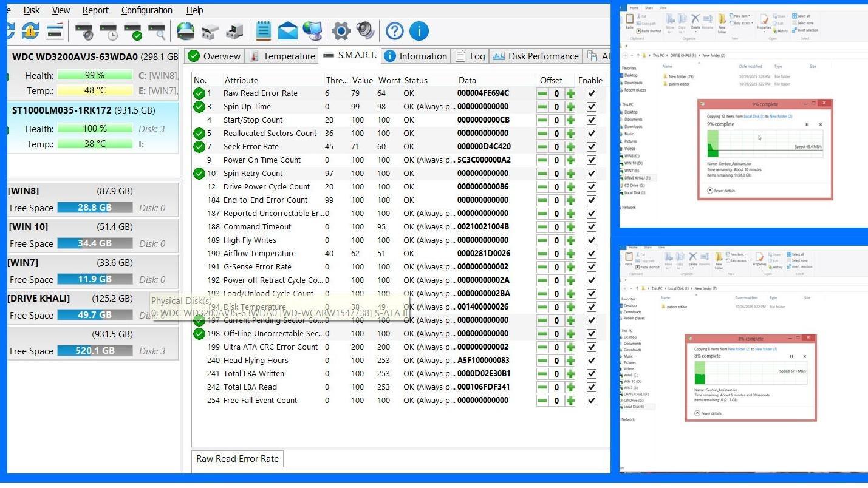Click the disk with clock test icon

109,31
